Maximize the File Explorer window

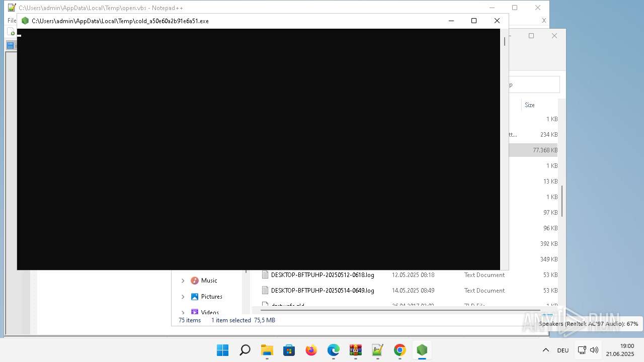(531, 36)
